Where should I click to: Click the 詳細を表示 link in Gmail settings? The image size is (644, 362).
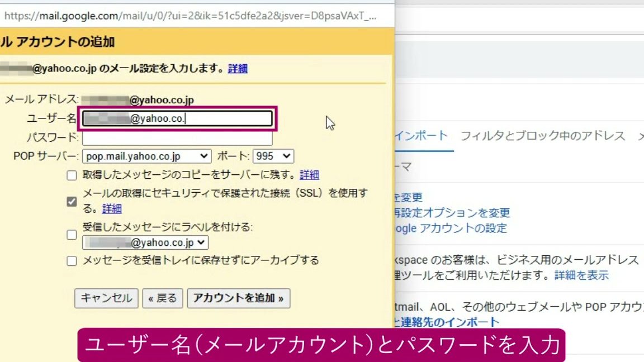[x=581, y=275]
